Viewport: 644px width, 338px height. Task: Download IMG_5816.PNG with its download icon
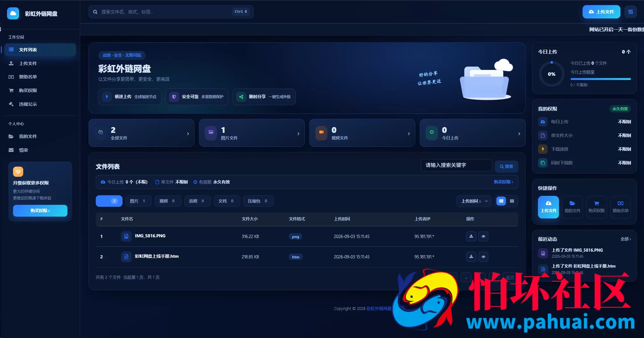coord(471,236)
